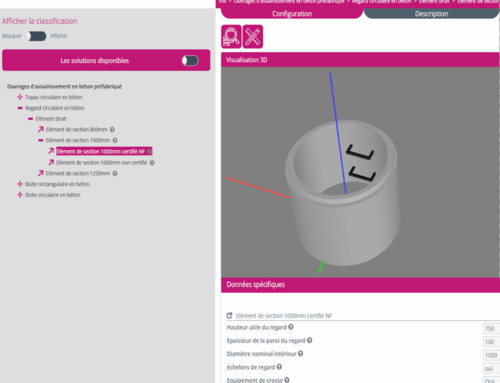Click the 3D concrete ring model

[342, 193]
